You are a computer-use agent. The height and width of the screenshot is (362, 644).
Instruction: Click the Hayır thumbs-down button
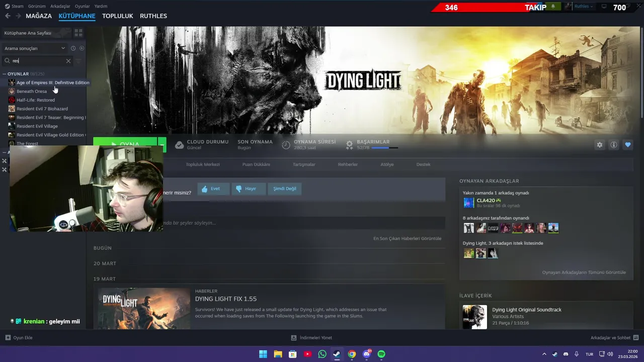[249, 189]
